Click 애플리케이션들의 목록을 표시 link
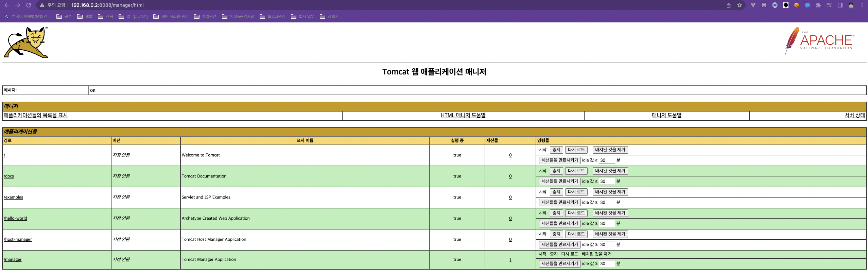 point(36,115)
